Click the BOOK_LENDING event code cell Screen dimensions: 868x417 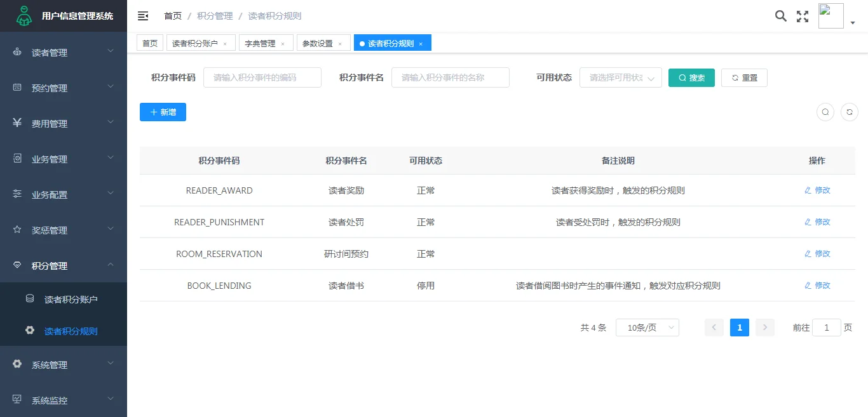click(219, 286)
